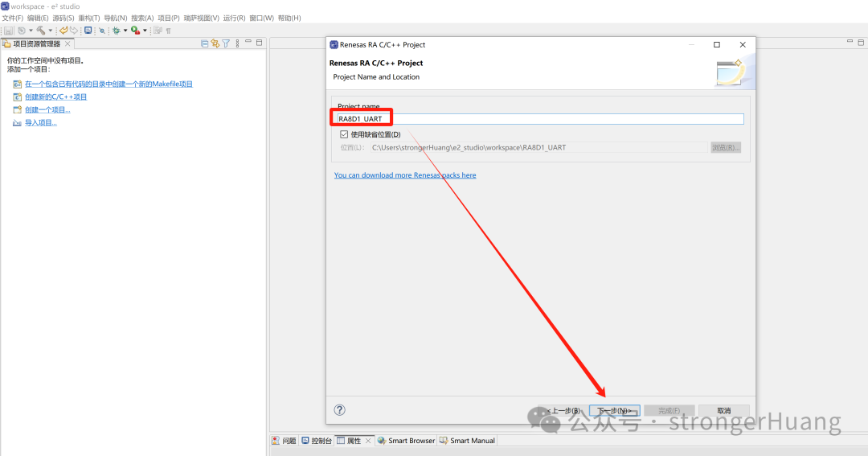Open the 运行(R) menu
This screenshot has height=456, width=868.
click(x=234, y=18)
